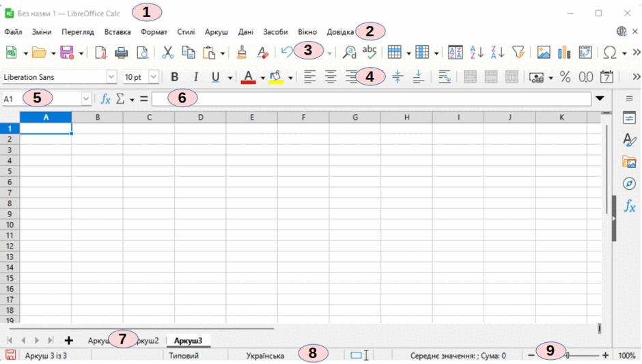Toggle Italic formatting

(196, 77)
